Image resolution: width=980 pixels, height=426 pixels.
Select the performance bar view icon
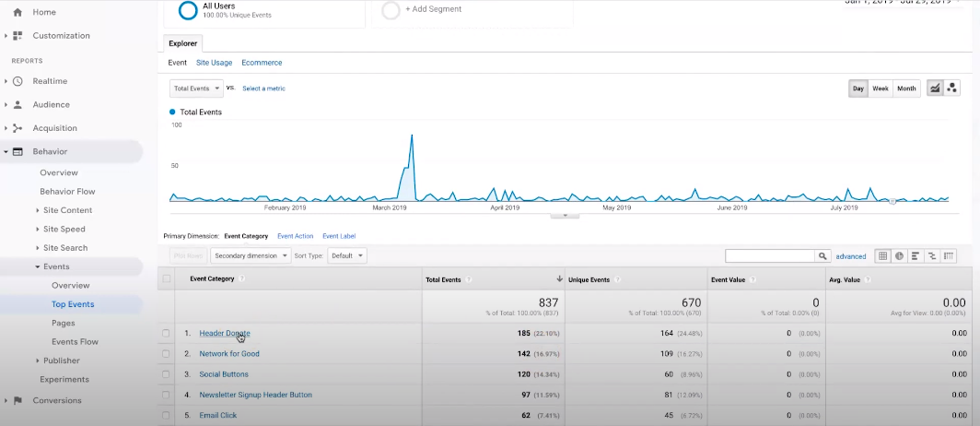pyautogui.click(x=916, y=255)
